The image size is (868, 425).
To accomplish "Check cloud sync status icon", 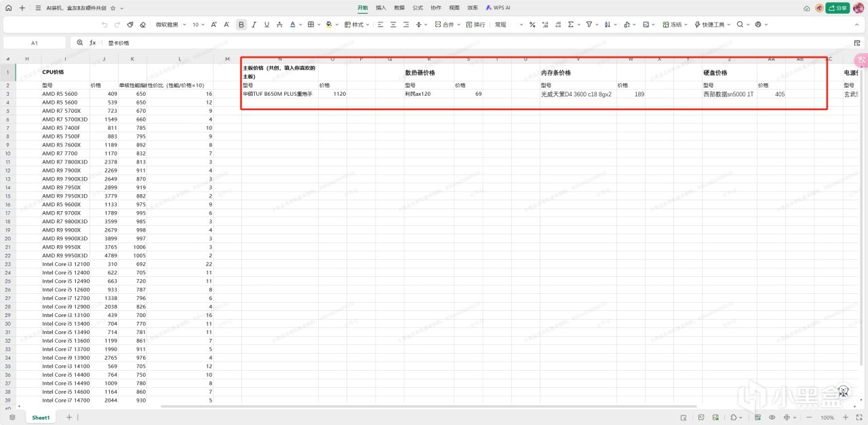I will coord(806,8).
